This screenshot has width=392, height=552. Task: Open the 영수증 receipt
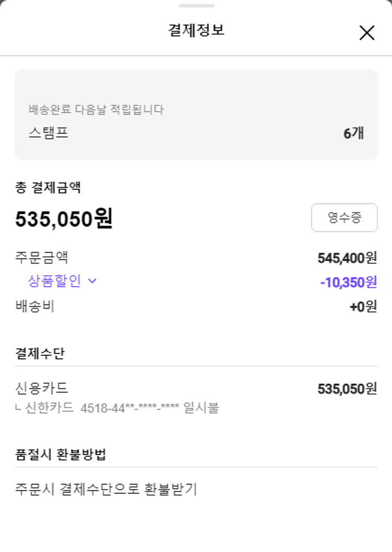point(344,218)
